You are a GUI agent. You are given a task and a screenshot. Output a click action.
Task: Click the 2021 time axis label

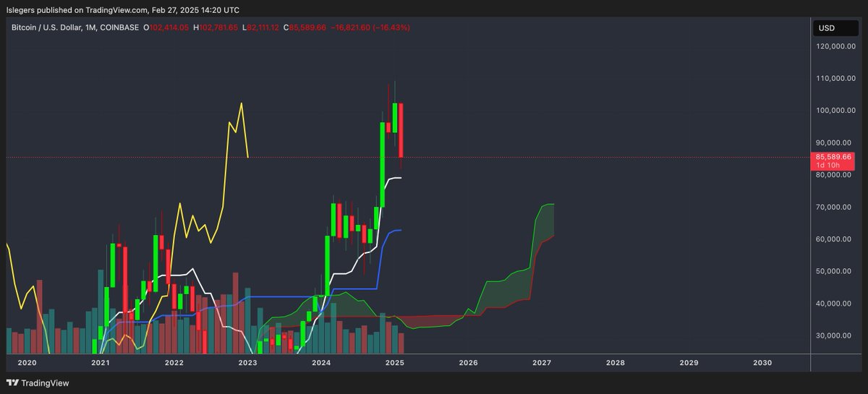click(x=101, y=362)
